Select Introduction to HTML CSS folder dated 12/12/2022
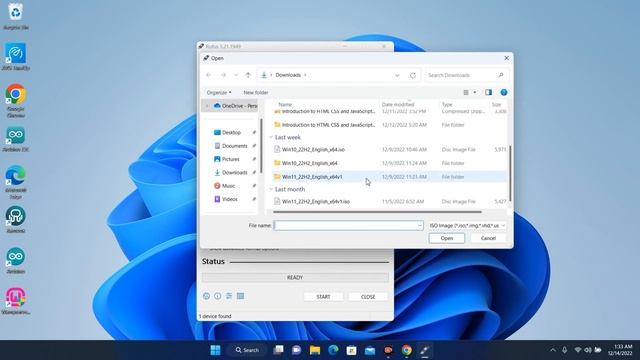This screenshot has width=640, height=360. tap(390, 125)
